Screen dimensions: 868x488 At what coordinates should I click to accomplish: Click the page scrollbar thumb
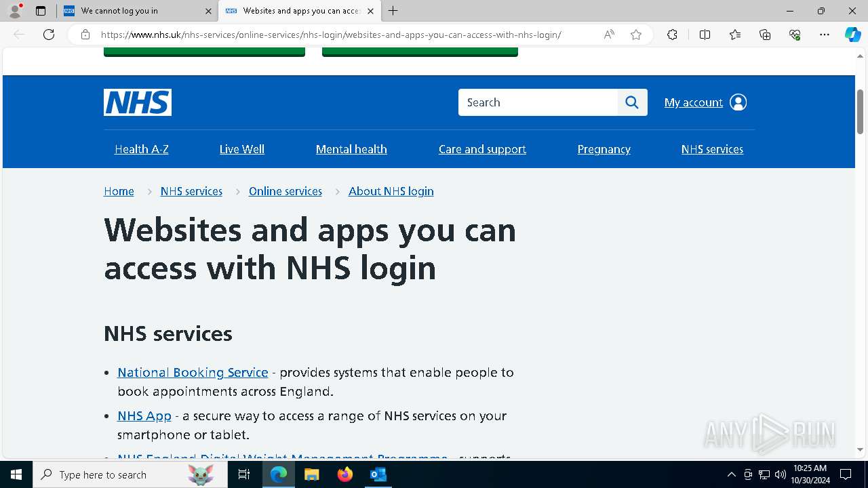(x=860, y=110)
